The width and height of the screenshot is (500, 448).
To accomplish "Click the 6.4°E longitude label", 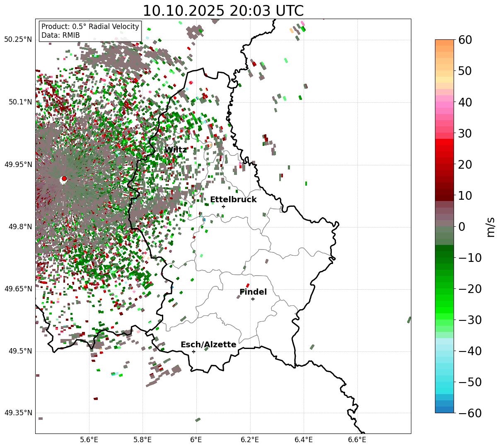I will (x=304, y=440).
